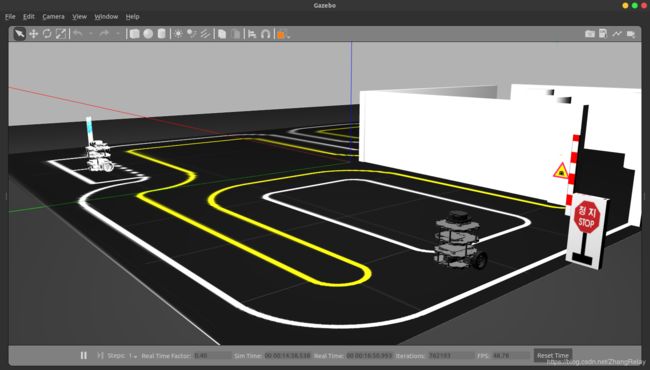Insert a sphere shape

(148, 34)
